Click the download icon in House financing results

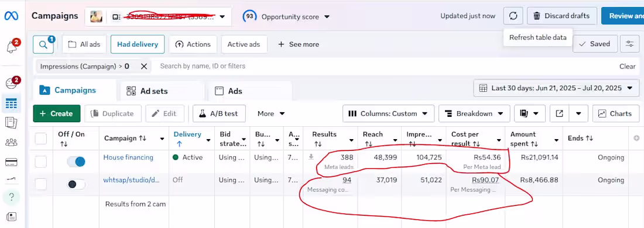tap(311, 157)
